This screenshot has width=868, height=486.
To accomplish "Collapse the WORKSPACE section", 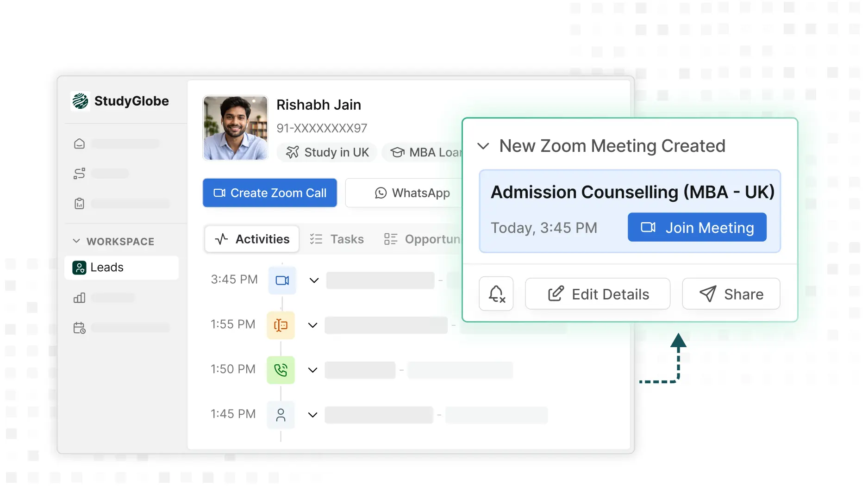I will tap(76, 241).
